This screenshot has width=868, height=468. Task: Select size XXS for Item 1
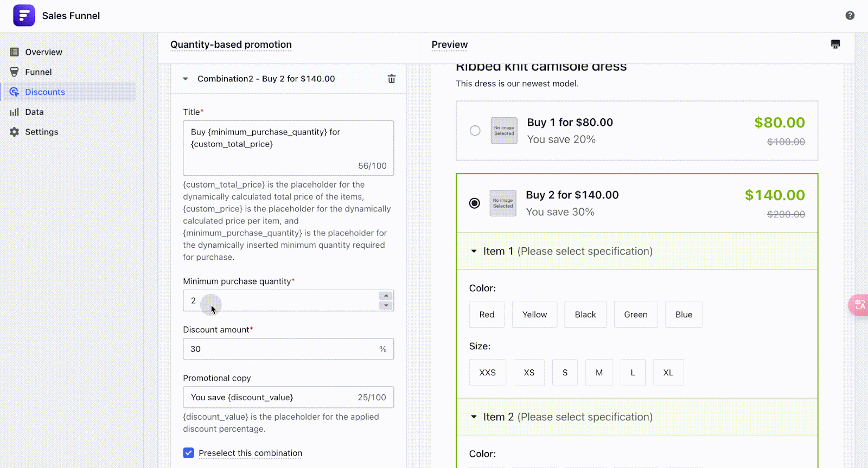488,373
